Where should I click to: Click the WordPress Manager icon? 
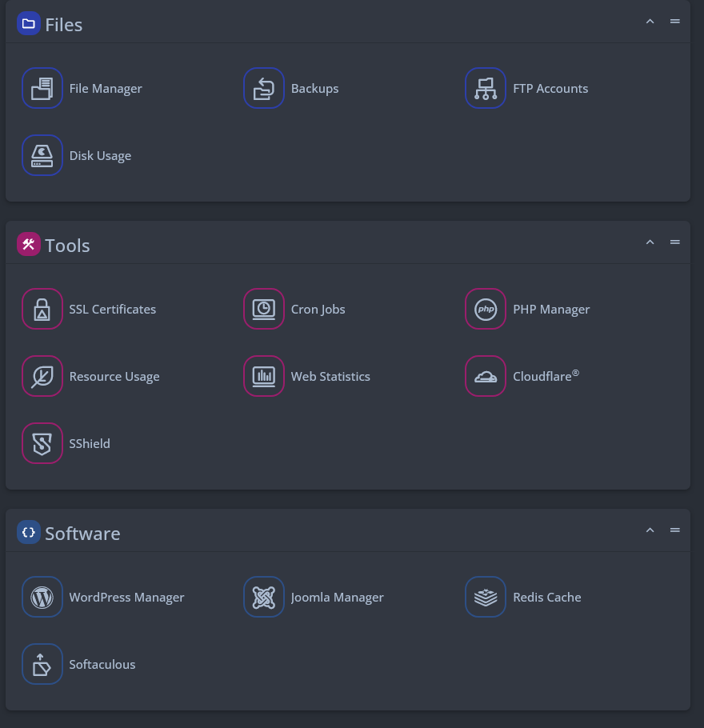tap(42, 597)
